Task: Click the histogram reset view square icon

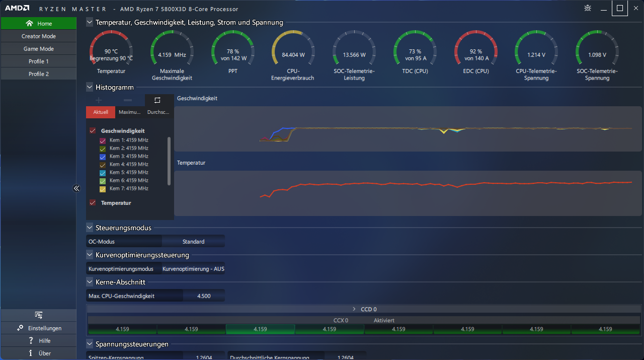Action: 157,100
